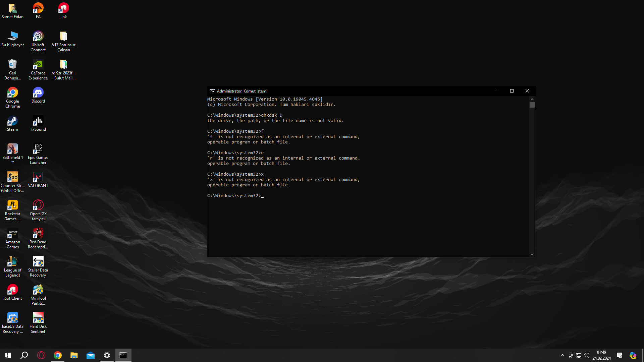The image size is (644, 362).
Task: Select the Battlefield 1 desktop icon
Action: pos(12,153)
